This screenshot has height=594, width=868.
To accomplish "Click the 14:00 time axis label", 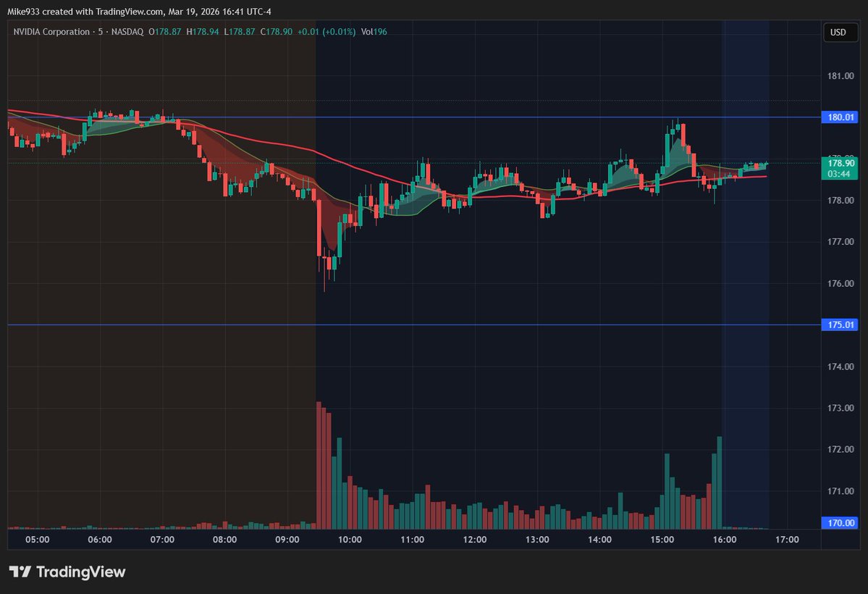I will [600, 540].
